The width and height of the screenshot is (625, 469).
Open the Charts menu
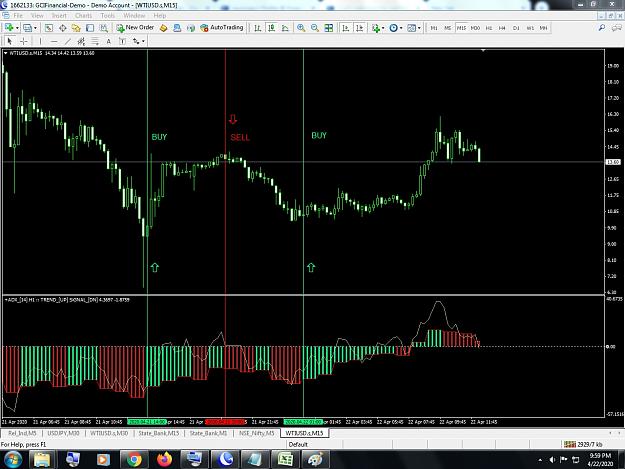point(83,16)
